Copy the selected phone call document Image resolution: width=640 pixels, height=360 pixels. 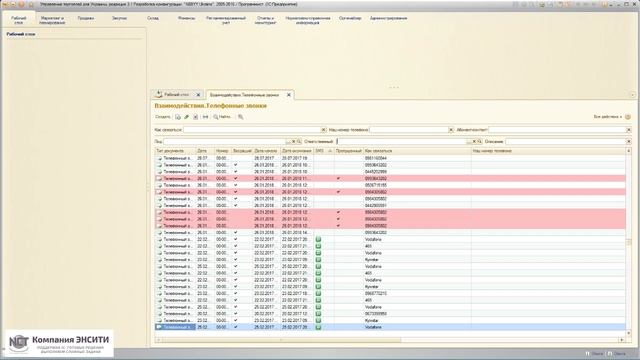click(x=178, y=117)
